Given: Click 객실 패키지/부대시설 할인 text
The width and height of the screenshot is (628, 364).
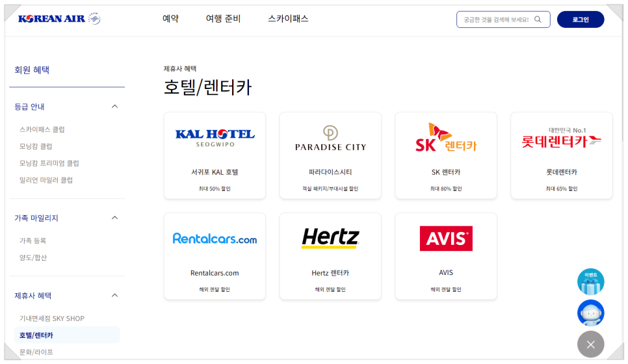Looking at the screenshot, I should coord(330,188).
